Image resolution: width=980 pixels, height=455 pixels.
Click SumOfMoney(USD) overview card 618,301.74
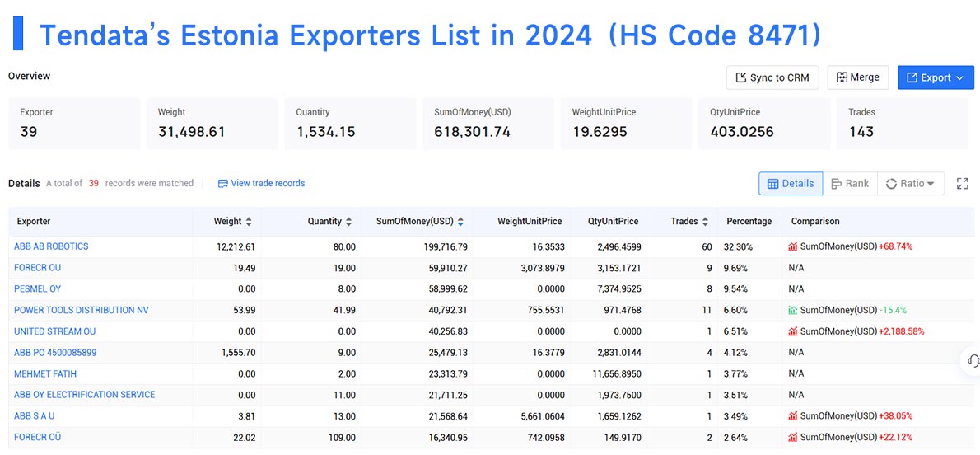click(488, 124)
